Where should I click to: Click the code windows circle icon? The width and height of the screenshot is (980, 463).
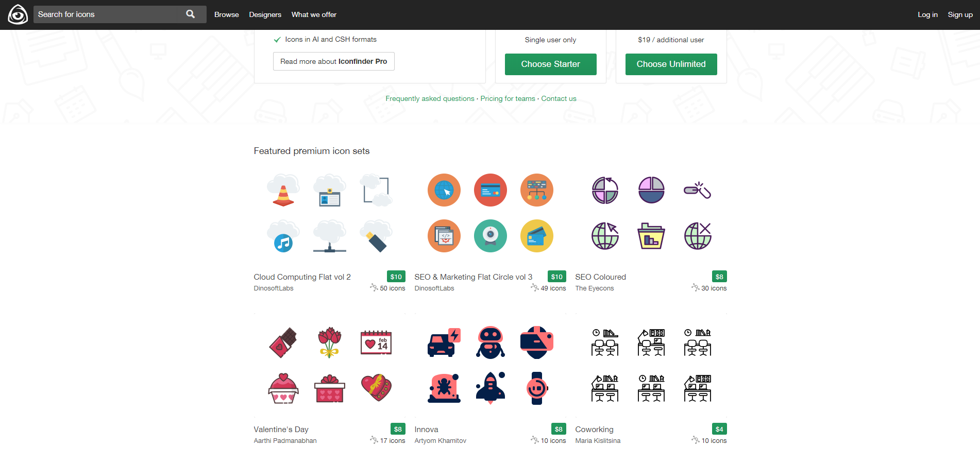click(444, 236)
